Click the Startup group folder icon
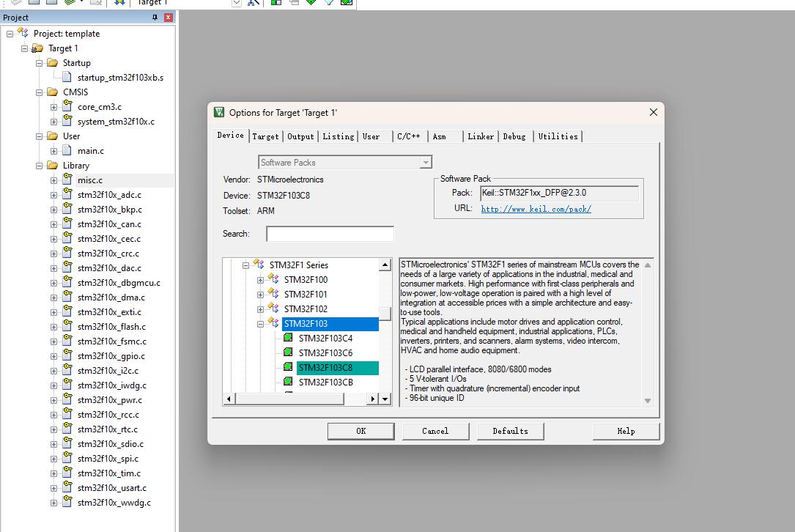The width and height of the screenshot is (795, 532). pos(52,63)
